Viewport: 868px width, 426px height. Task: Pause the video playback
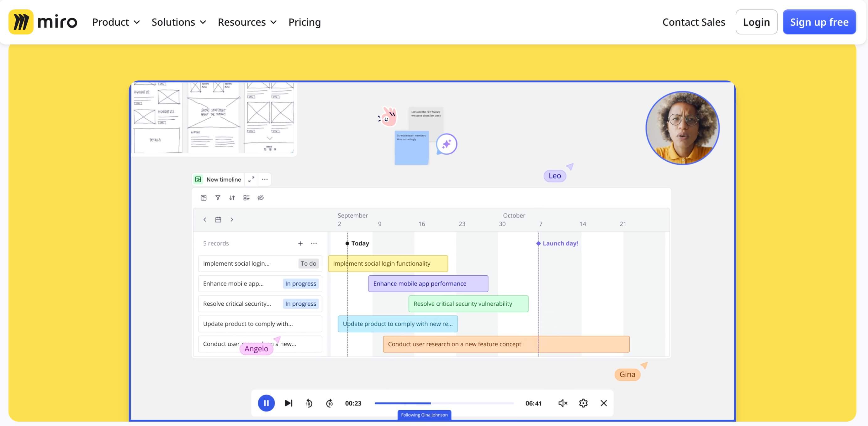click(266, 403)
